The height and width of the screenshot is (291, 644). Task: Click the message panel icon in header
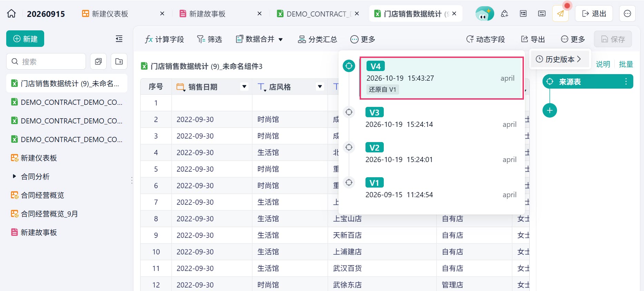tap(542, 14)
